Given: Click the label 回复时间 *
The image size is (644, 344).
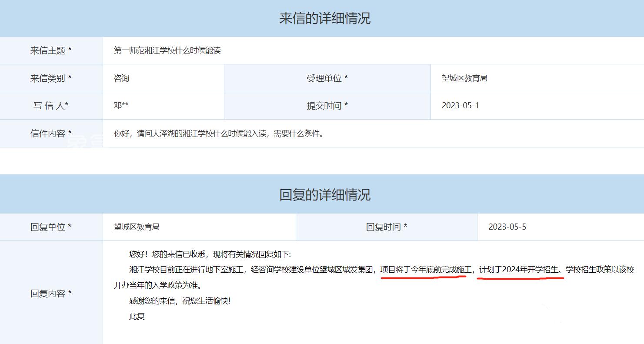Looking at the screenshot, I should pyautogui.click(x=387, y=227).
